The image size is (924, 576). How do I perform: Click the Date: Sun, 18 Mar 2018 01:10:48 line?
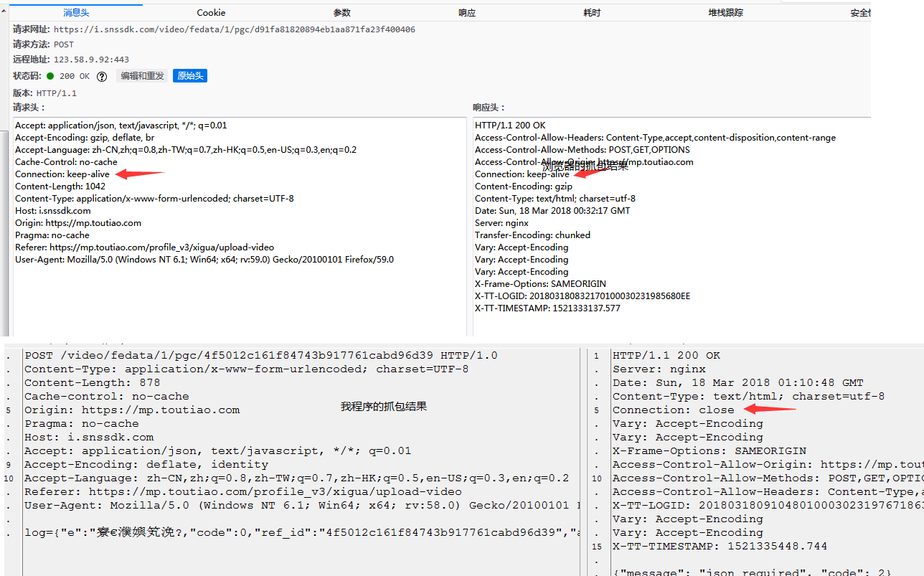pos(738,383)
